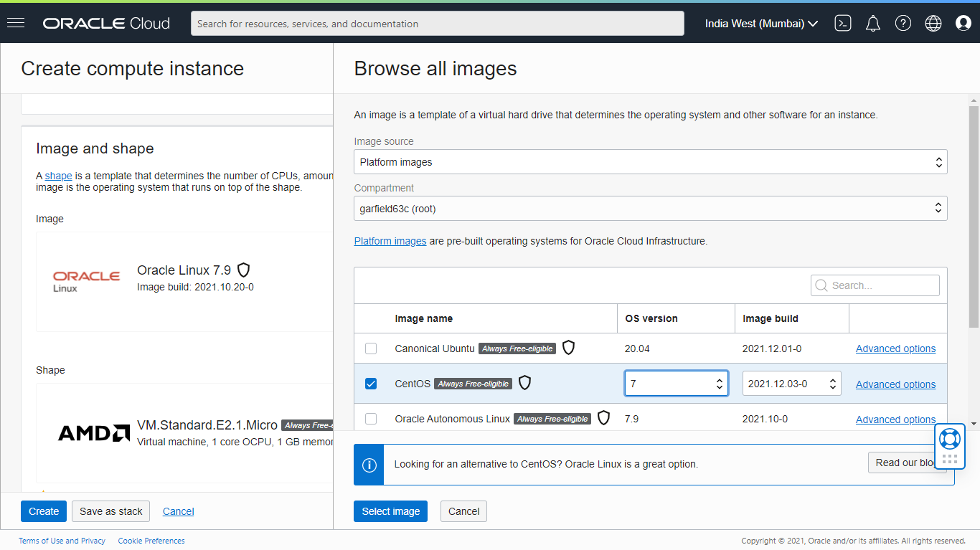980x550 pixels.
Task: Click the Select image button
Action: point(391,511)
